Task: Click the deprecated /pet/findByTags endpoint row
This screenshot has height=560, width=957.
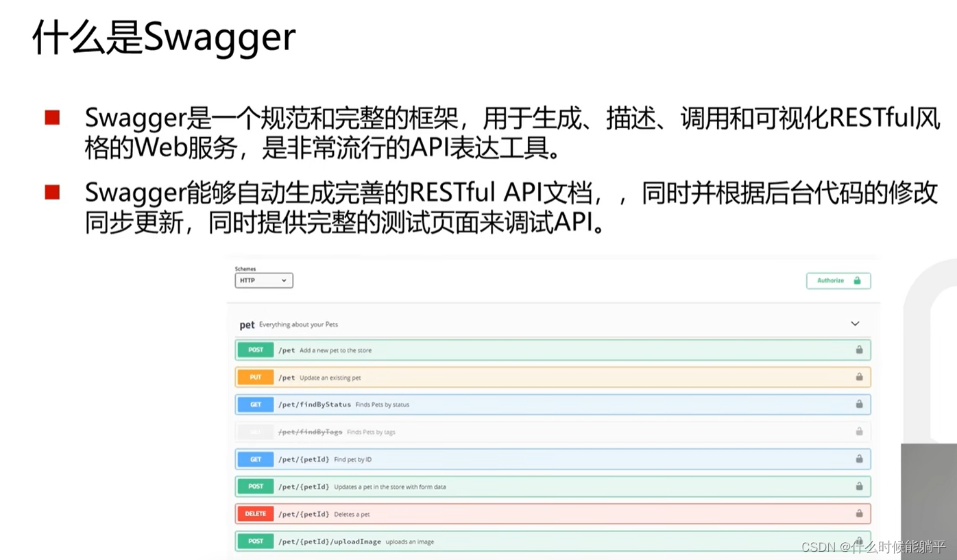Action: coord(480,431)
